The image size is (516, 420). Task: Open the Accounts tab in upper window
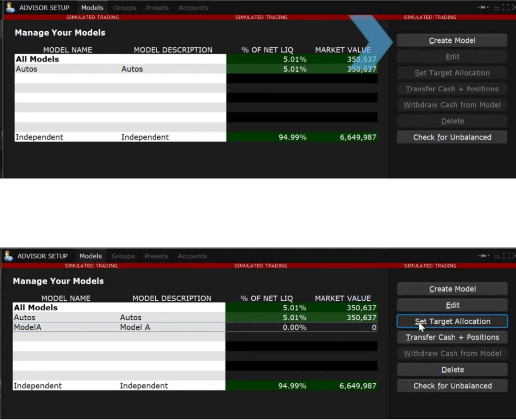(193, 8)
